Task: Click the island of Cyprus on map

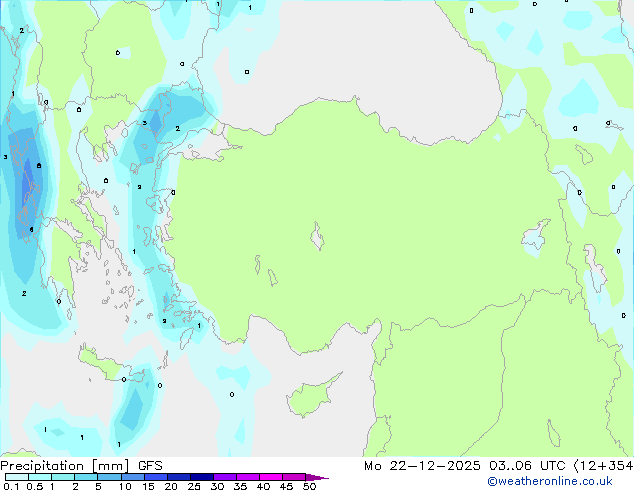Action: 310,396
